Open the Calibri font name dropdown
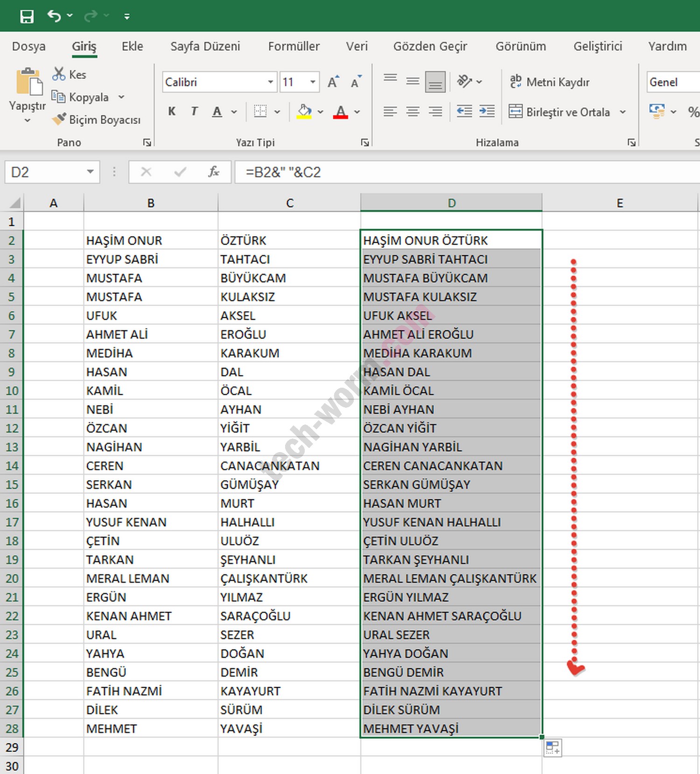Viewport: 700px width, 774px height. [x=270, y=82]
